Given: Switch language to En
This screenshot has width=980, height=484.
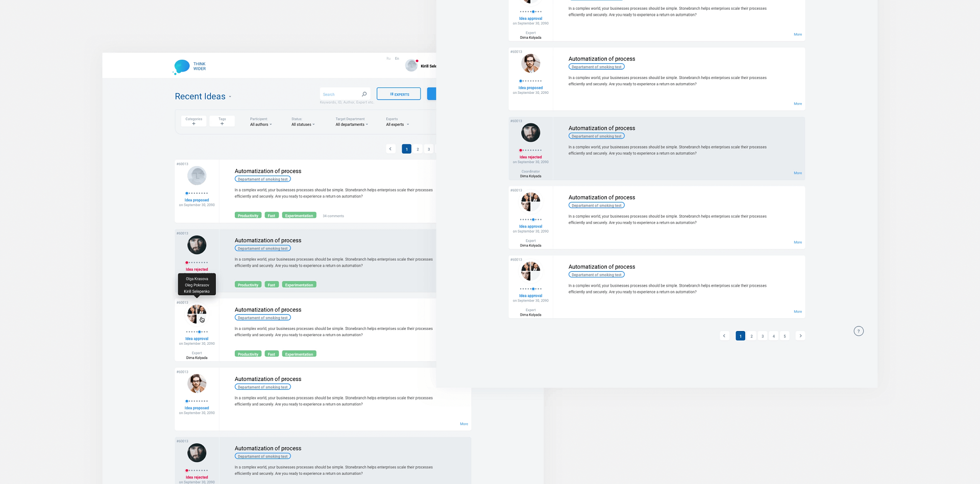Looking at the screenshot, I should click(397, 59).
